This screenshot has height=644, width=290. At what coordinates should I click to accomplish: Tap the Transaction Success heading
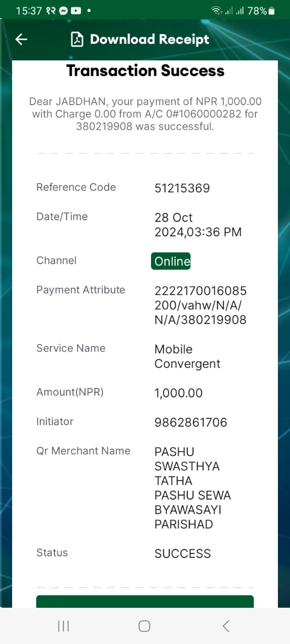pyautogui.click(x=146, y=71)
